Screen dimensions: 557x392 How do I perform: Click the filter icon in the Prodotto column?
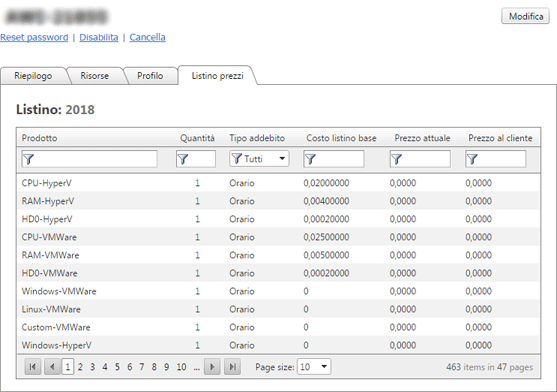click(29, 159)
